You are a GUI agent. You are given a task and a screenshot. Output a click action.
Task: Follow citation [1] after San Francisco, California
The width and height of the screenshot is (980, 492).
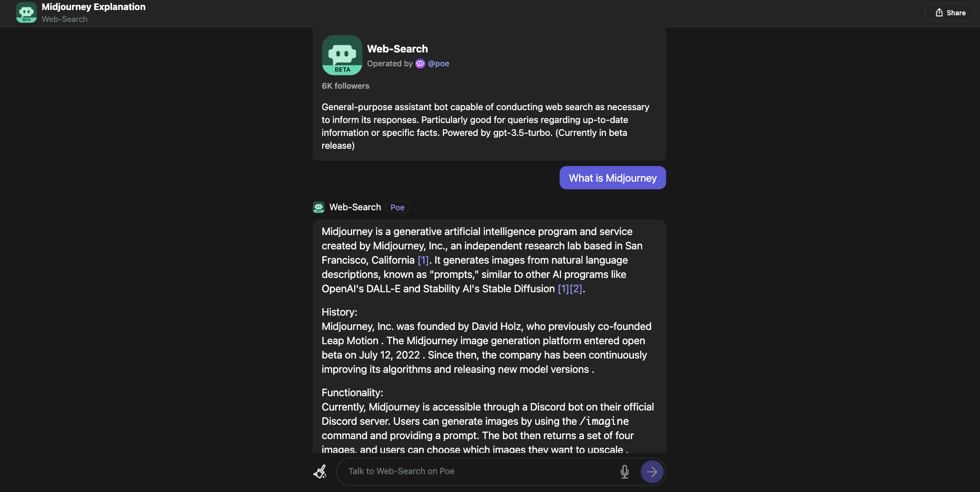pos(423,260)
